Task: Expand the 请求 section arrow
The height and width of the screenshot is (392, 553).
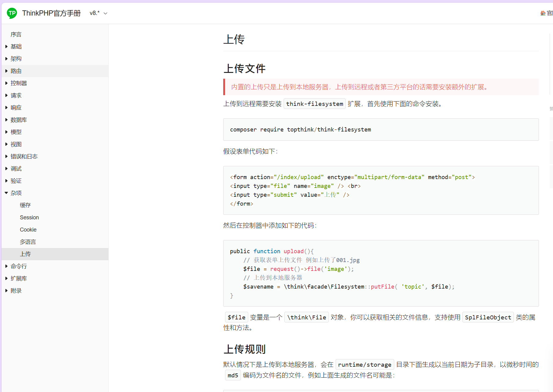Action: pyautogui.click(x=6, y=95)
